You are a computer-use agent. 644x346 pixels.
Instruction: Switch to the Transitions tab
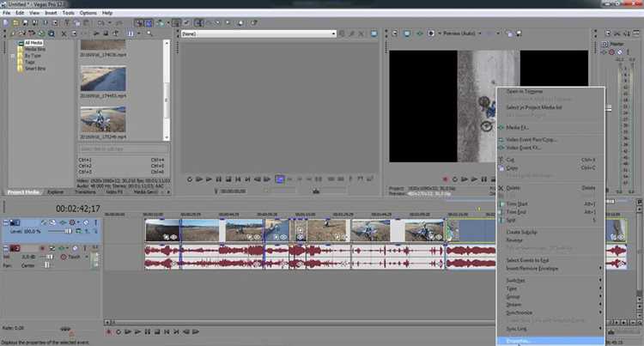[x=85, y=192]
